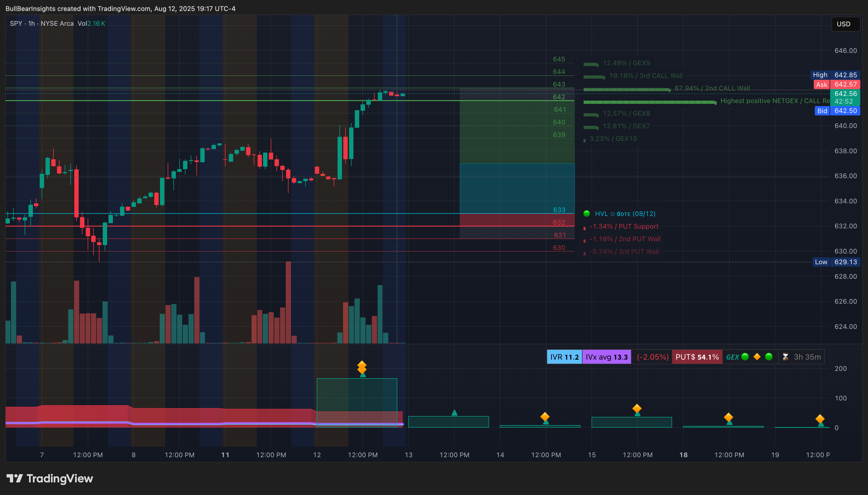
Task: Click the HVL 0DTE (08/12) label
Action: 625,214
